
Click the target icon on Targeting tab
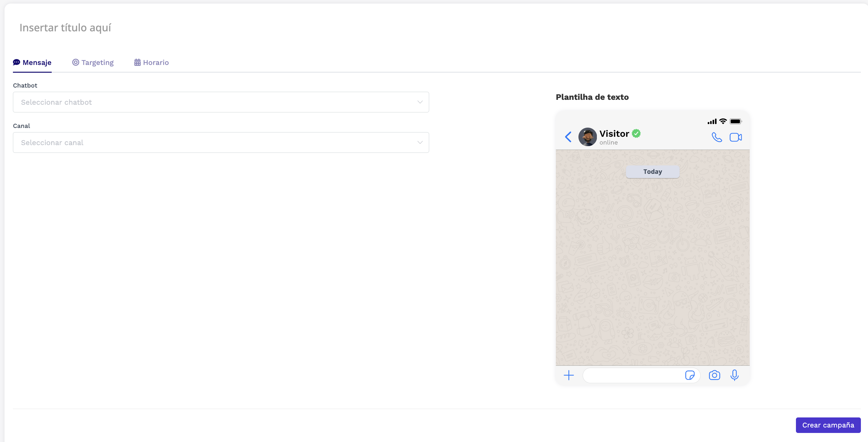pyautogui.click(x=76, y=62)
